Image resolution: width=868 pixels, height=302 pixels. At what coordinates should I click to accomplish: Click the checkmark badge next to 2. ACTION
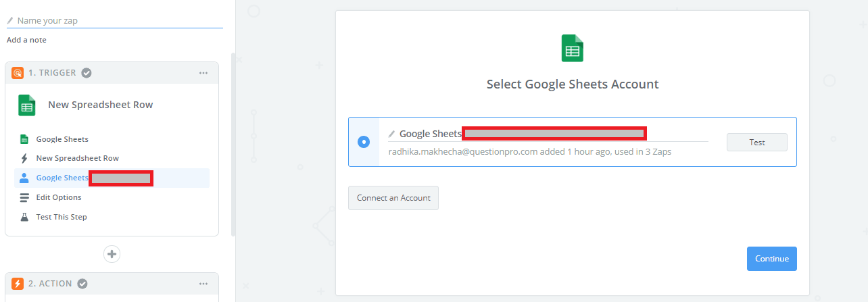click(x=82, y=284)
